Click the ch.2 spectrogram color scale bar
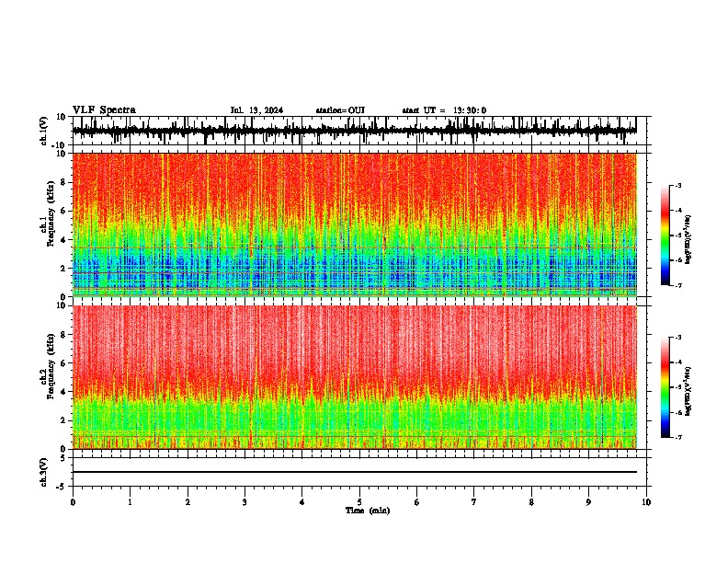 click(665, 387)
